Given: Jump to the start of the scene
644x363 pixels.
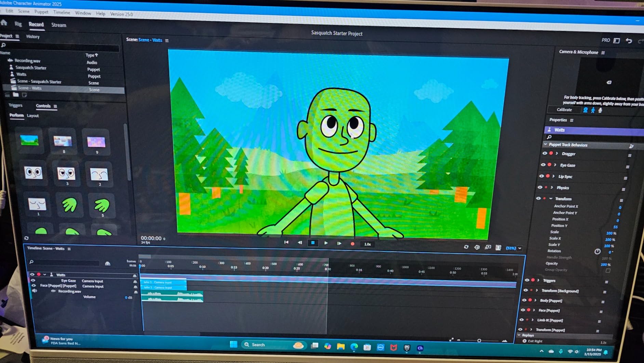Looking at the screenshot, I should click(286, 242).
